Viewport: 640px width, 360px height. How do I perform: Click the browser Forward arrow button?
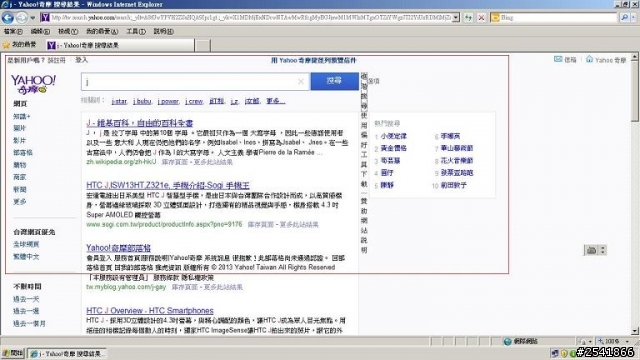pos(22,18)
